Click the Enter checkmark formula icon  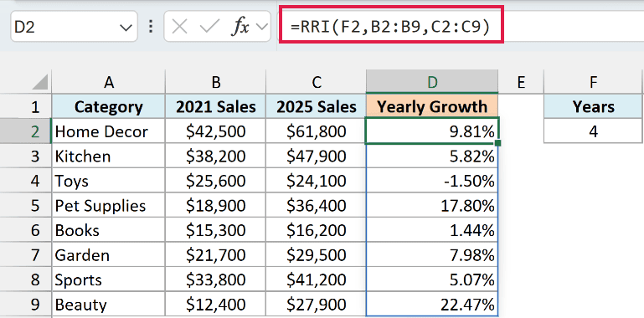coord(209,27)
